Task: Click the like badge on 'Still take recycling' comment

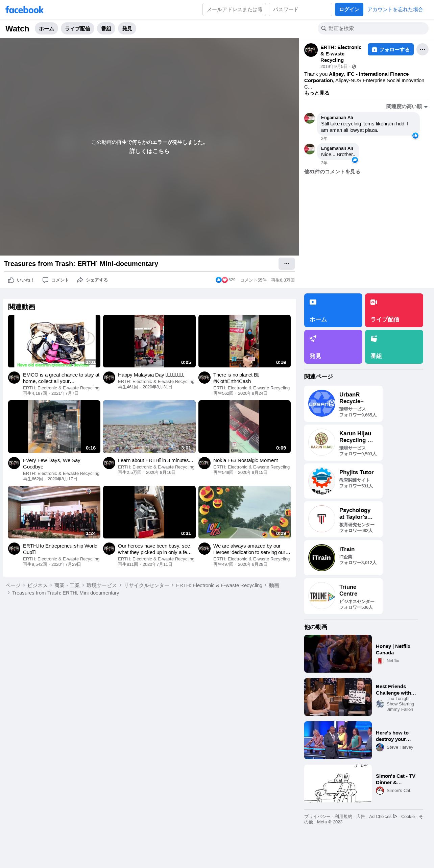Action: (x=415, y=136)
